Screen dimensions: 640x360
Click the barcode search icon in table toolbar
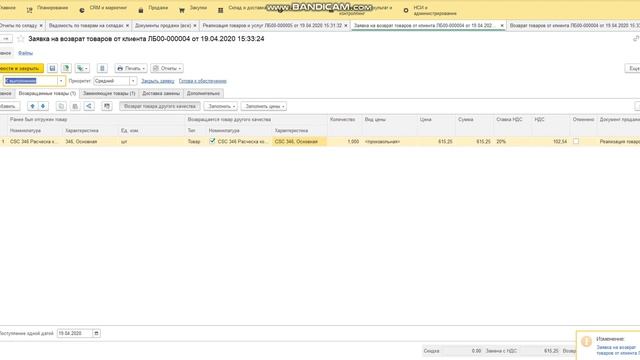pyautogui.click(x=107, y=106)
